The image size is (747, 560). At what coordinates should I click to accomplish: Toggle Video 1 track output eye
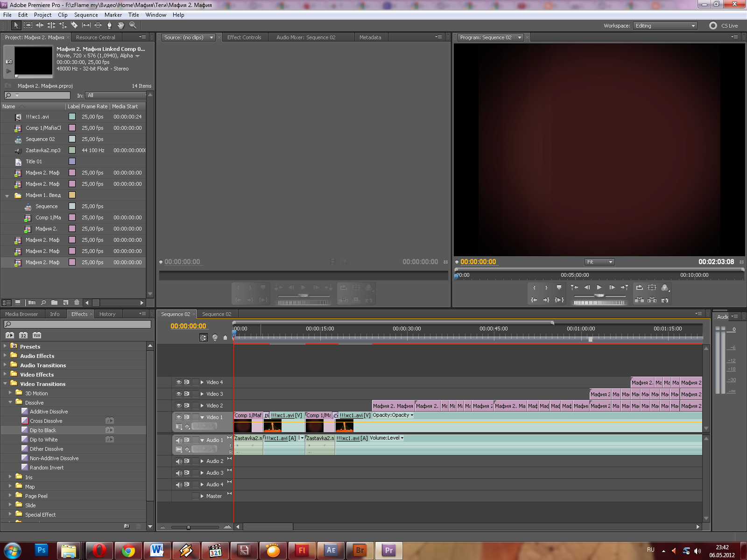coord(178,417)
